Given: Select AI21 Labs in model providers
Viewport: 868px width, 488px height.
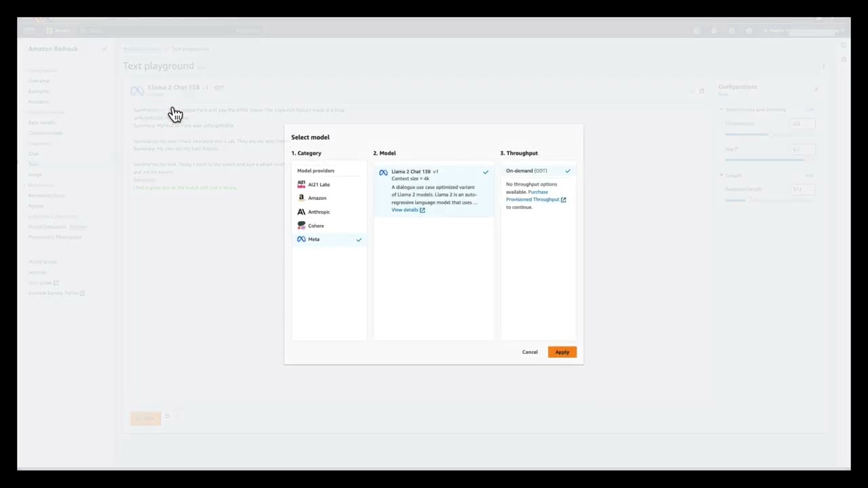Looking at the screenshot, I should point(329,184).
